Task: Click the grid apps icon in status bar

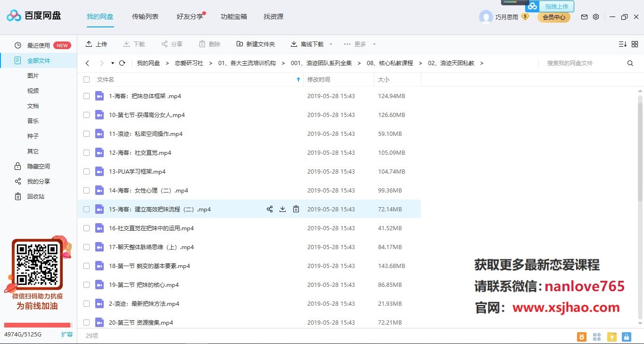Action: point(597,336)
